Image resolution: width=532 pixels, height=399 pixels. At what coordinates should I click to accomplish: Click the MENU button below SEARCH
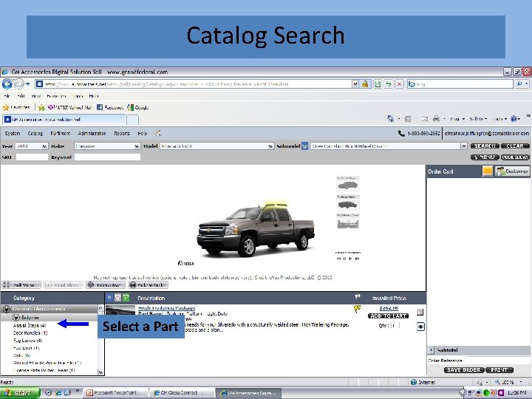click(x=485, y=157)
